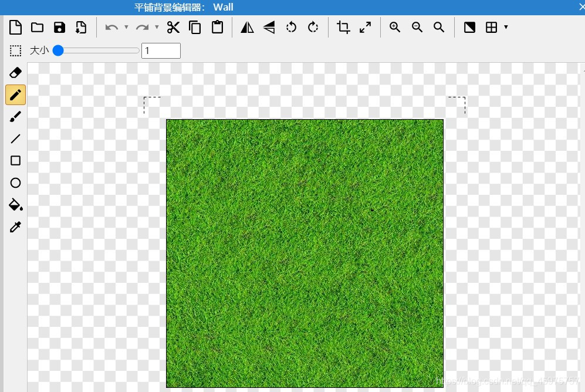Toggle the grid display

[491, 27]
